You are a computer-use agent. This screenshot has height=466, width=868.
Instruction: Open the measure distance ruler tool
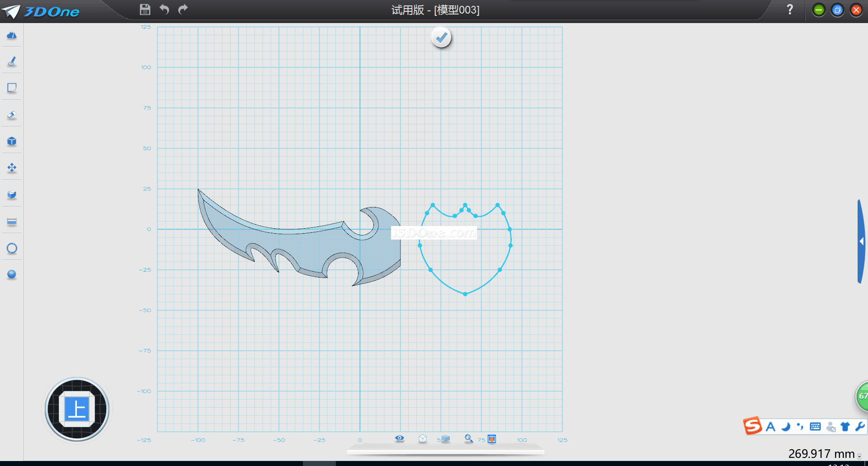click(12, 221)
